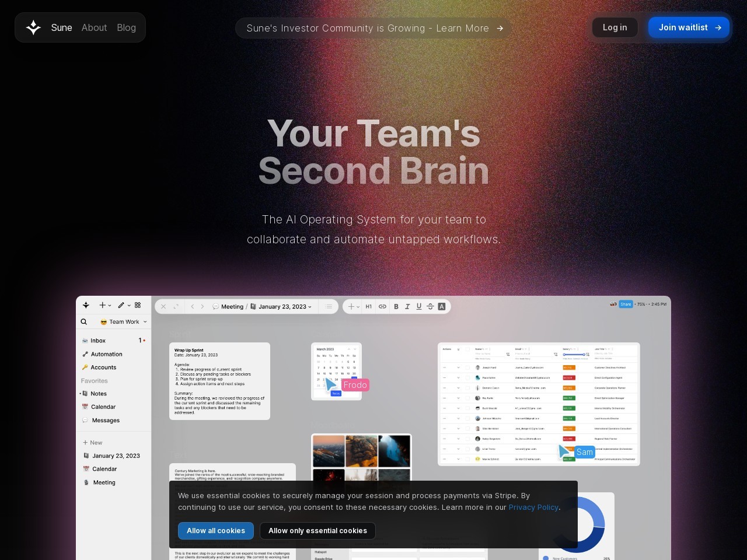Viewport: 747px width, 560px height.
Task: Tick the checkbox in the fourth table row
Action: tap(467, 398)
